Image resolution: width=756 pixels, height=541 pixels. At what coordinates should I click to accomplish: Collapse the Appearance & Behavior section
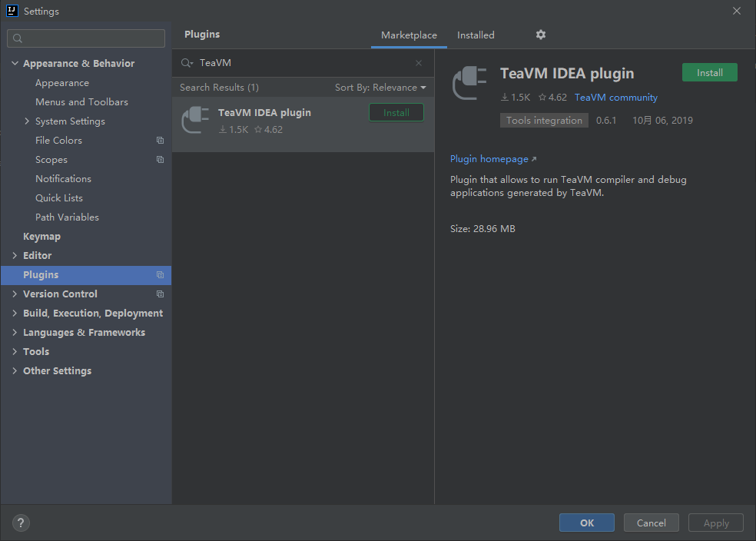[x=15, y=63]
